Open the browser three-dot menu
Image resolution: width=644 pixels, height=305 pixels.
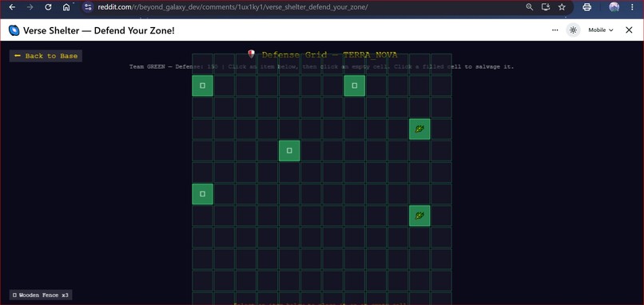[x=632, y=7]
